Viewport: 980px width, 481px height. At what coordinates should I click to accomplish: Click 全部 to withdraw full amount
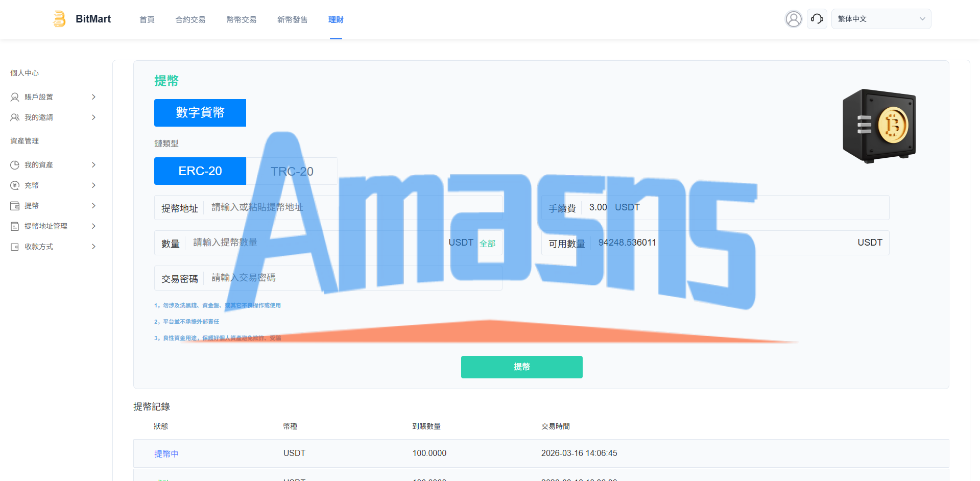click(x=488, y=244)
